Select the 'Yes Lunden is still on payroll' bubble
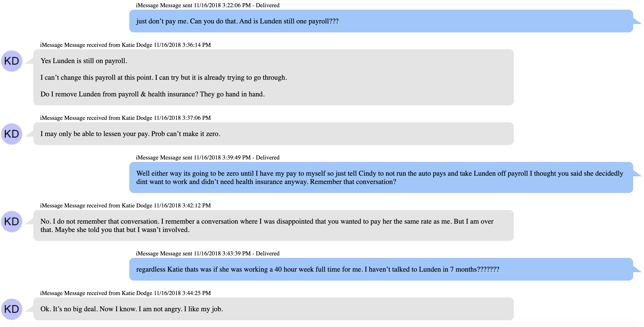 click(x=274, y=77)
